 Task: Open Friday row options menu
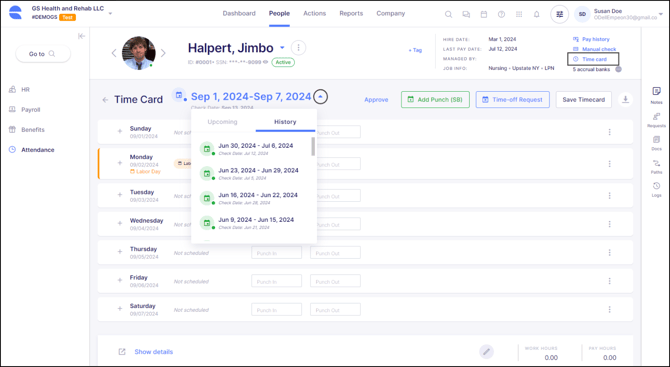click(609, 281)
